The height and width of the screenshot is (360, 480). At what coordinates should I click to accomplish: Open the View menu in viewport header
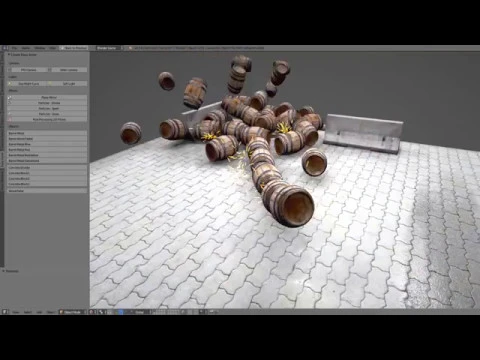[15, 312]
